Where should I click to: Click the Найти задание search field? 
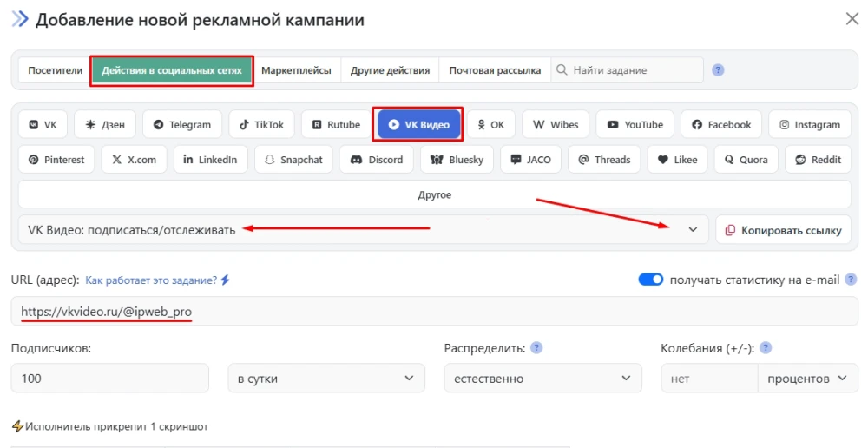coord(634,70)
